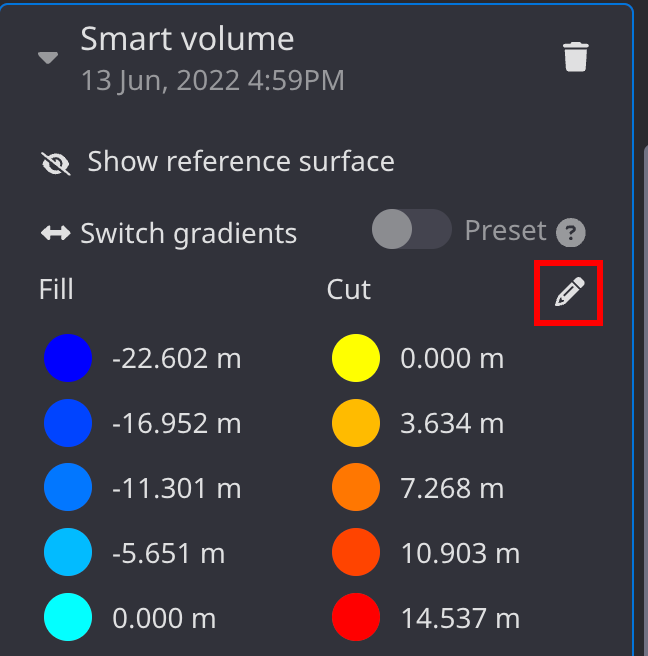This screenshot has width=648, height=656.
Task: Select the dark blue -22.602 m swatch
Action: tap(68, 359)
